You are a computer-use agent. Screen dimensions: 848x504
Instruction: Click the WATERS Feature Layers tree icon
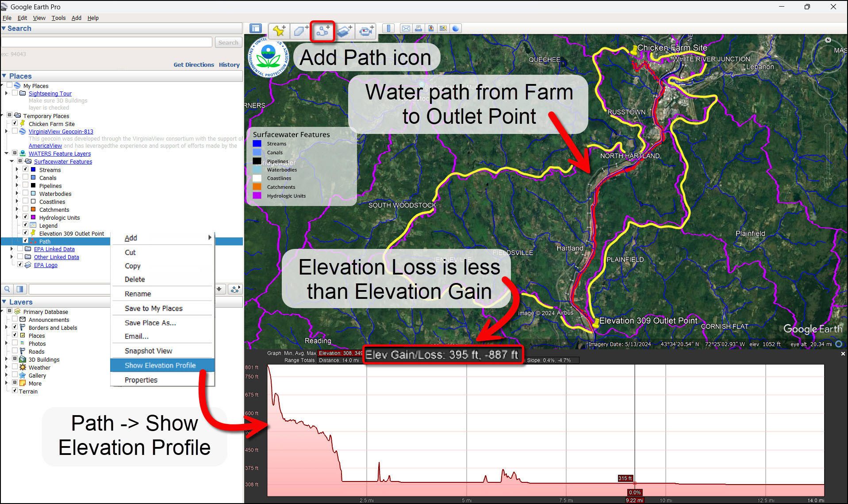tap(23, 153)
